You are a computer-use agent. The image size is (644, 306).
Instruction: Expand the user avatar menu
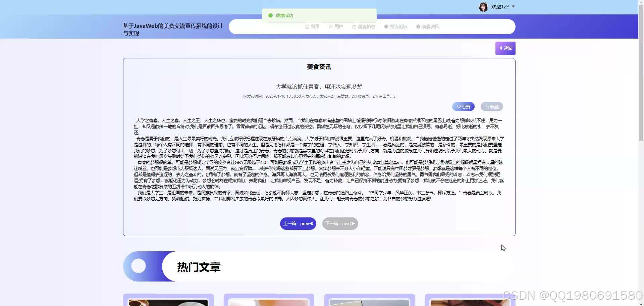click(483, 6)
